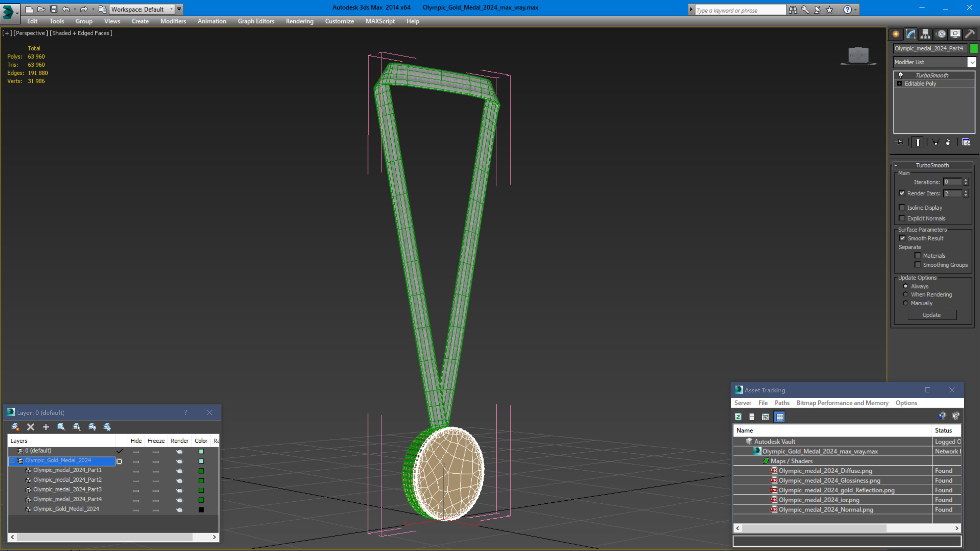The height and width of the screenshot is (551, 980).
Task: Click Refresh icon in Asset Tracking
Action: [738, 417]
